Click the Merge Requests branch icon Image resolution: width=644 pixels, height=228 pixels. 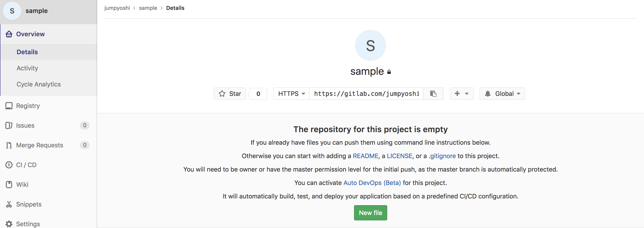tap(9, 145)
